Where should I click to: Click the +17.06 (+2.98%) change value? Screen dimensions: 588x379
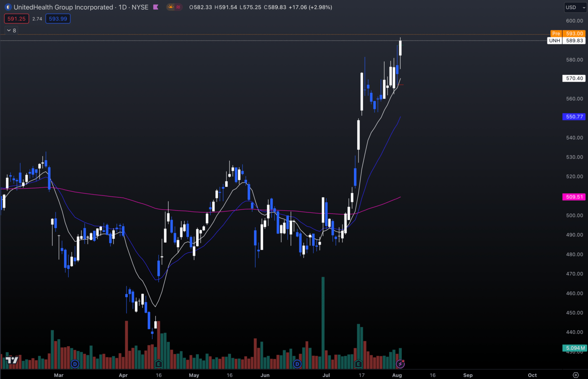pyautogui.click(x=310, y=7)
